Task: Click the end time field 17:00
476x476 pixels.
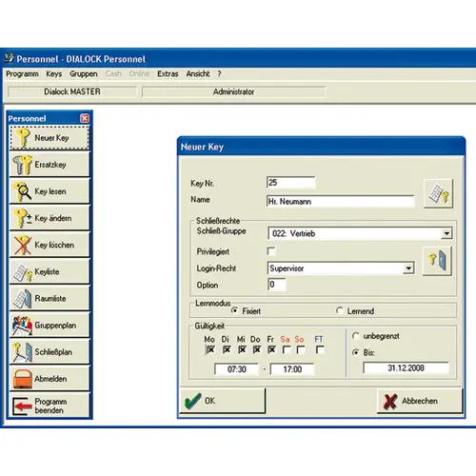Action: 292,369
